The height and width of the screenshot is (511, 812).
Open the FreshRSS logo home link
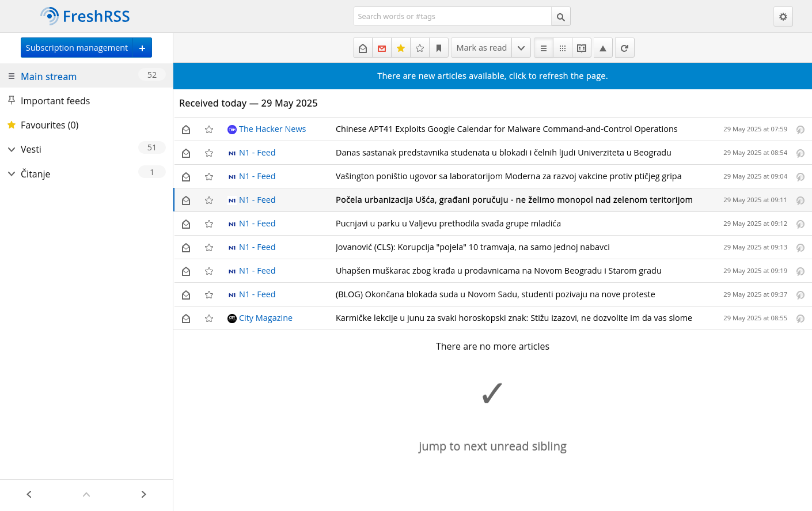click(85, 16)
